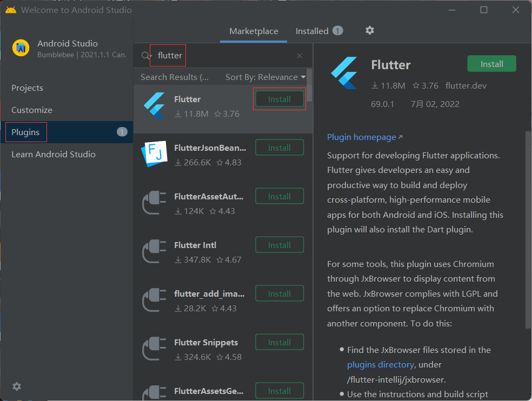Install the Flutter Snippets plugin
This screenshot has height=401, width=532.
tap(279, 342)
